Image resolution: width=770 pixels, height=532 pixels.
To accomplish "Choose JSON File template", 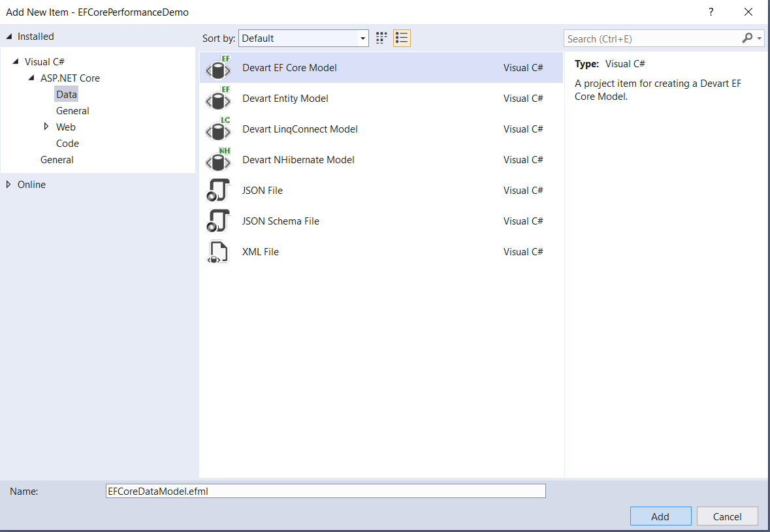I will pos(381,191).
